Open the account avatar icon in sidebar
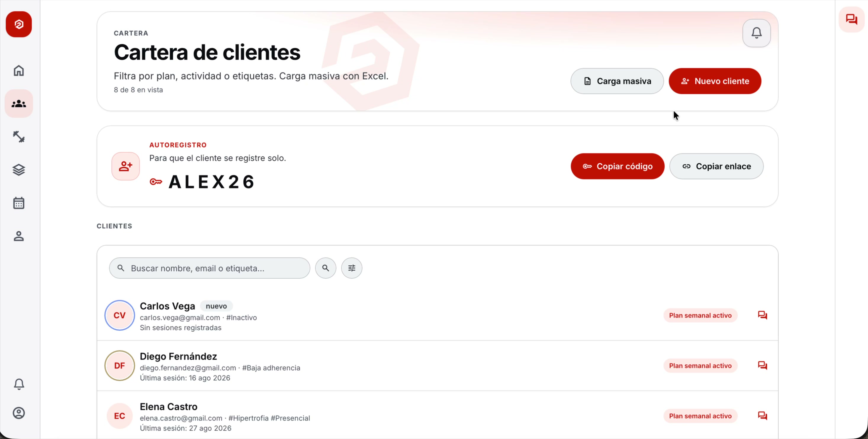This screenshot has height=439, width=868. pos(19,413)
